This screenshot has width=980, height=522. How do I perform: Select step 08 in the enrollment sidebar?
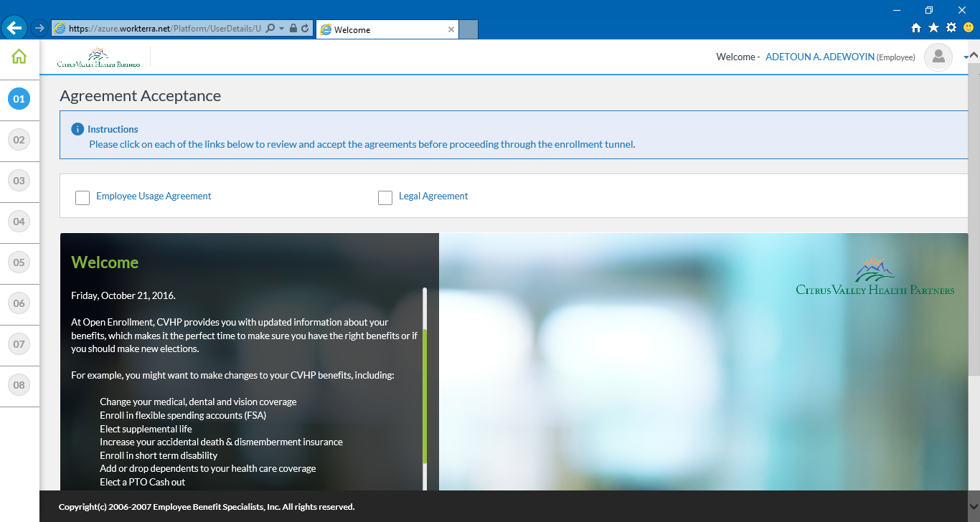pos(19,385)
